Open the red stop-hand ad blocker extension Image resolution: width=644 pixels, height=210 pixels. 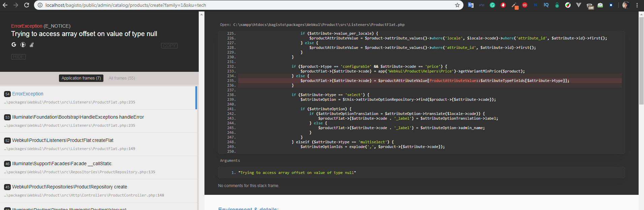[503, 5]
